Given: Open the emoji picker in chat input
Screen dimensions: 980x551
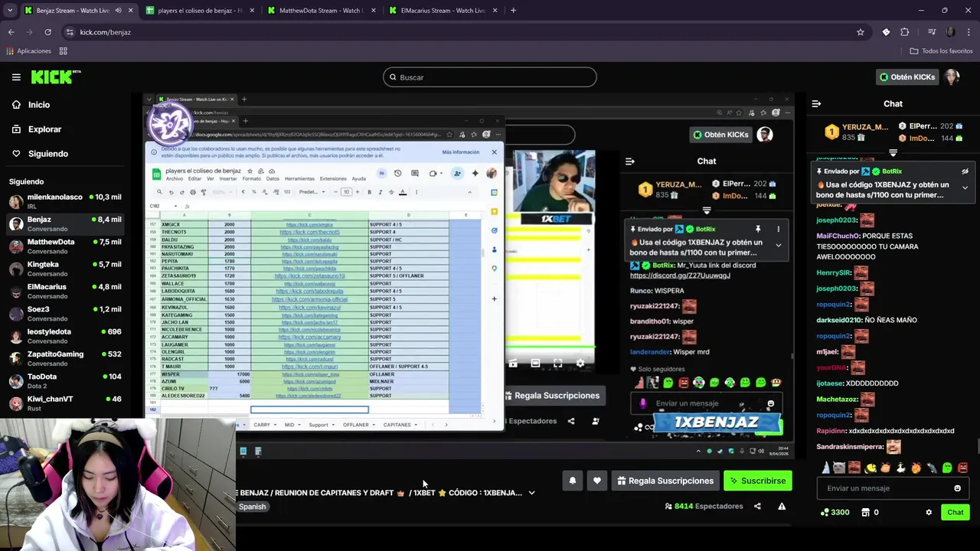Looking at the screenshot, I should (x=957, y=488).
